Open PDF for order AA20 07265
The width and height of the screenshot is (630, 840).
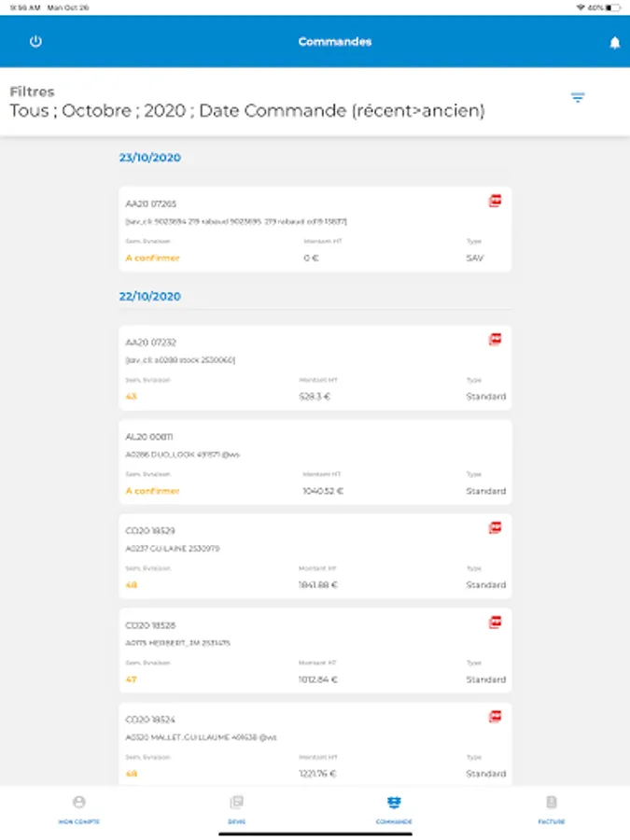(x=496, y=201)
